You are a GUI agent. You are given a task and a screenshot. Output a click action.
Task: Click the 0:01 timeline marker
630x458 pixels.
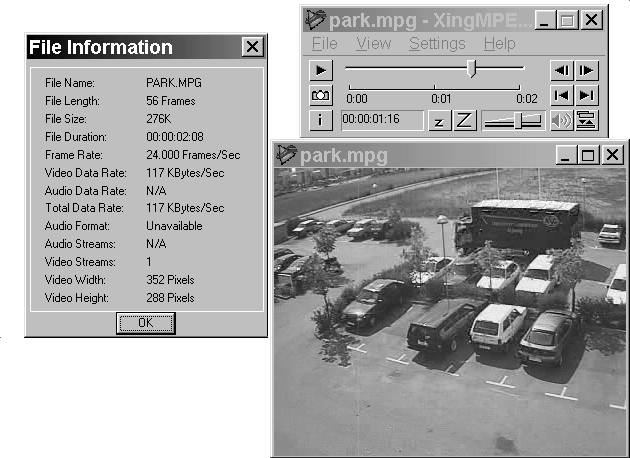click(x=441, y=98)
